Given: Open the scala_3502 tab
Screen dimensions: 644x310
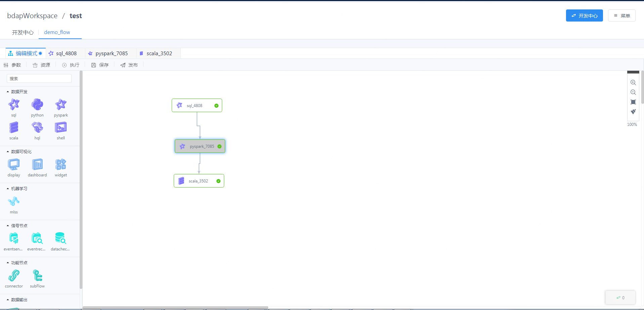Looking at the screenshot, I should tap(159, 54).
